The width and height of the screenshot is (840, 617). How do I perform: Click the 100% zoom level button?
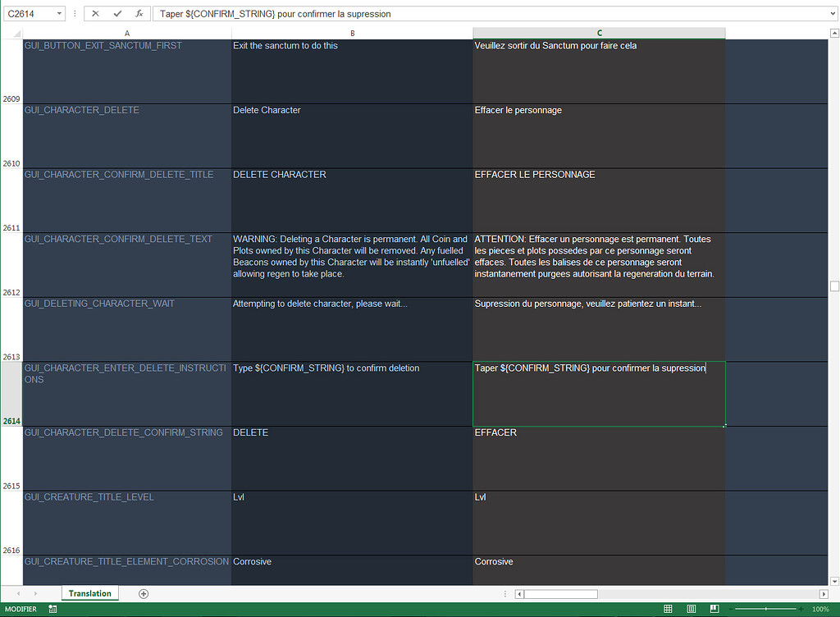coord(820,609)
